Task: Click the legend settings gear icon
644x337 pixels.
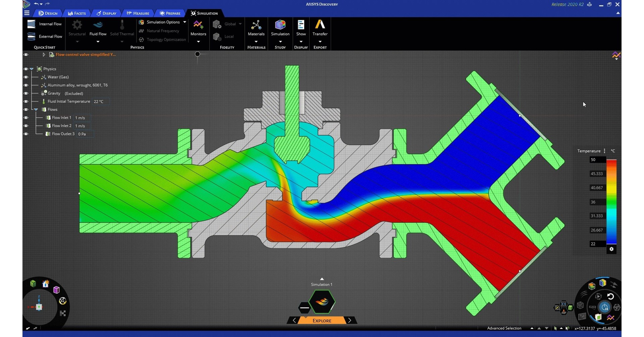Action: (611, 249)
